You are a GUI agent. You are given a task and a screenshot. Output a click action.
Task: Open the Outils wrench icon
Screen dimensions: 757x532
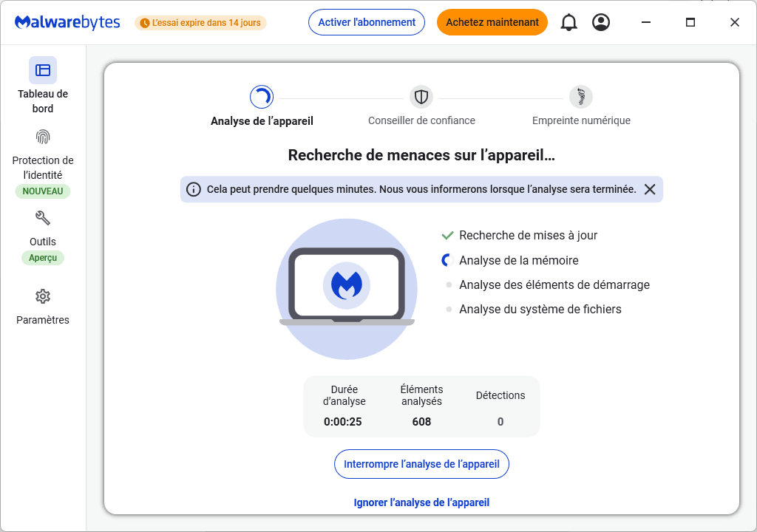tap(42, 218)
